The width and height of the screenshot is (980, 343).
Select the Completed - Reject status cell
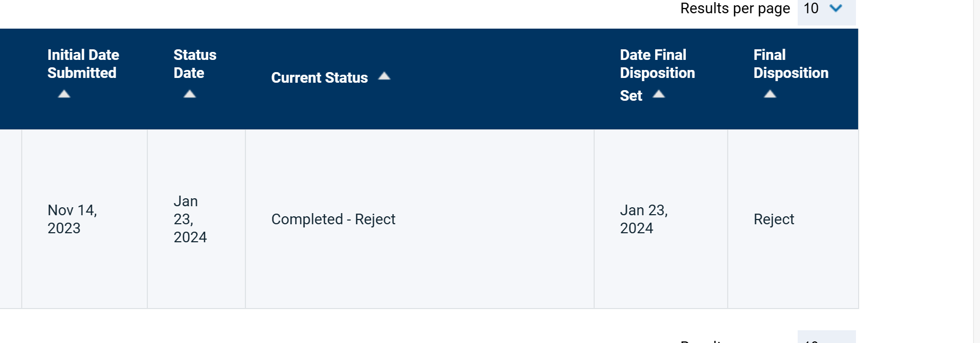point(333,219)
